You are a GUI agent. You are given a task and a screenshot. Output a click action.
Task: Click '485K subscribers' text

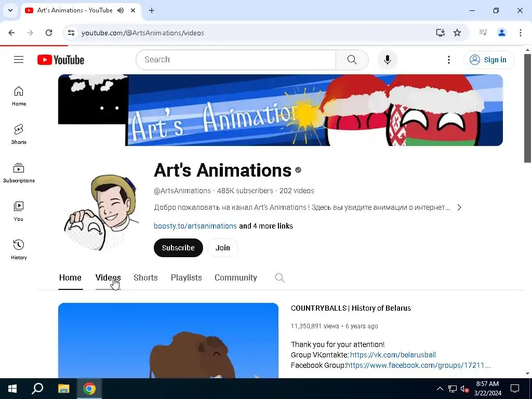pyautogui.click(x=245, y=191)
